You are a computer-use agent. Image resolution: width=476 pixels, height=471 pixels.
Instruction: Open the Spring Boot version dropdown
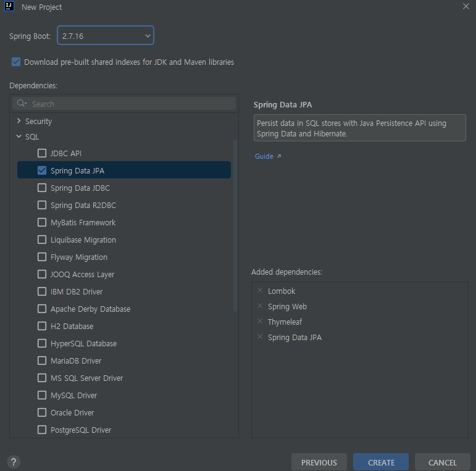pyautogui.click(x=106, y=36)
